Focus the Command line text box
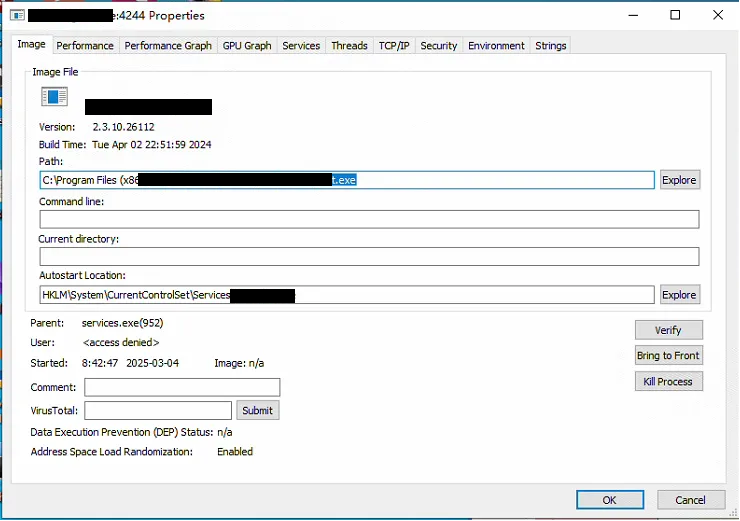Viewport: 740px width, 521px height. pyautogui.click(x=369, y=219)
